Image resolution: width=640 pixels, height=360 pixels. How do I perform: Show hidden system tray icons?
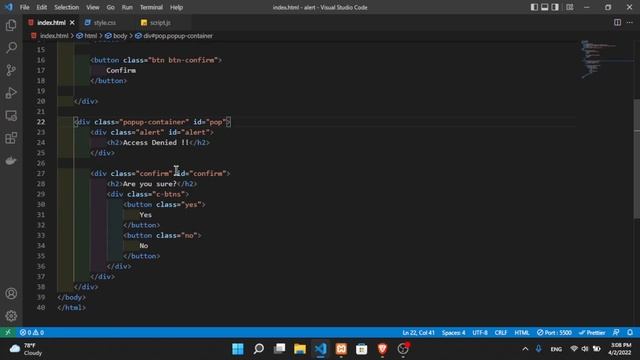pos(525,349)
